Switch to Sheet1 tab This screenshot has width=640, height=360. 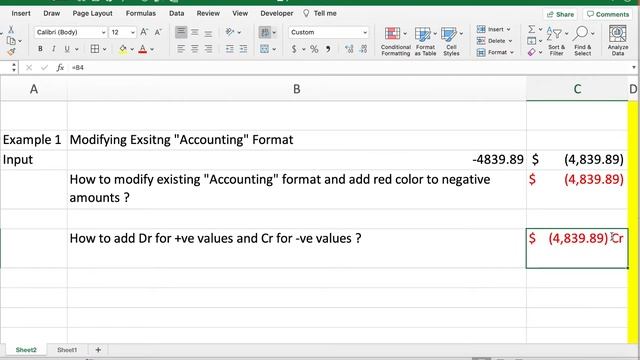coord(67,350)
